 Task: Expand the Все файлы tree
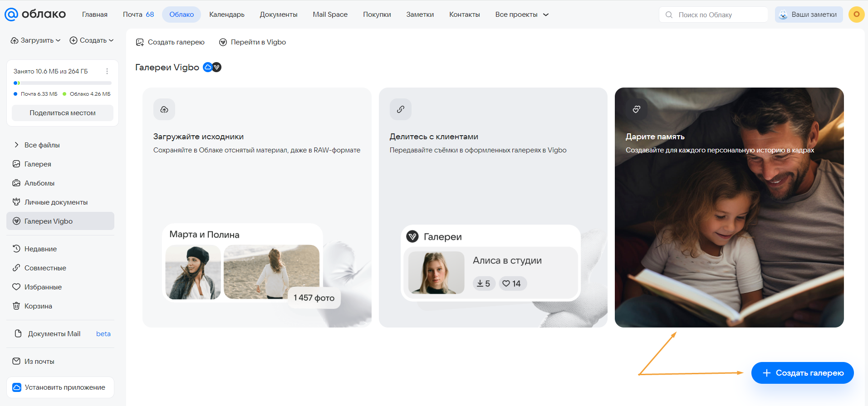coord(16,145)
